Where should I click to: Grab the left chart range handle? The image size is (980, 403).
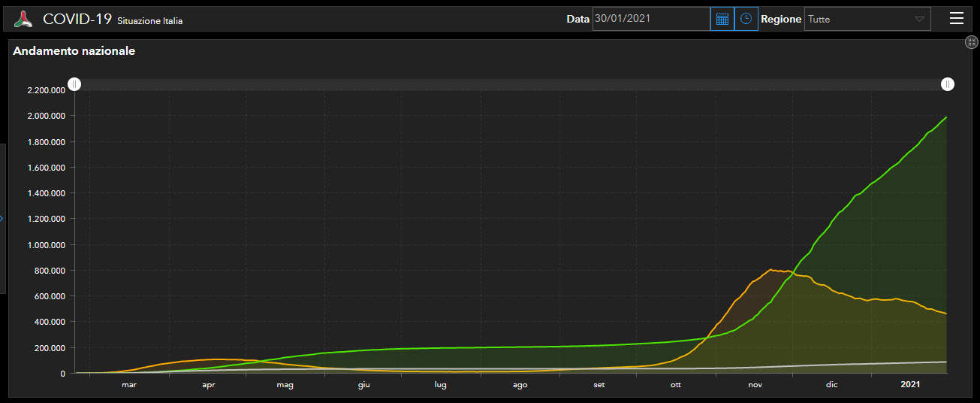(74, 84)
